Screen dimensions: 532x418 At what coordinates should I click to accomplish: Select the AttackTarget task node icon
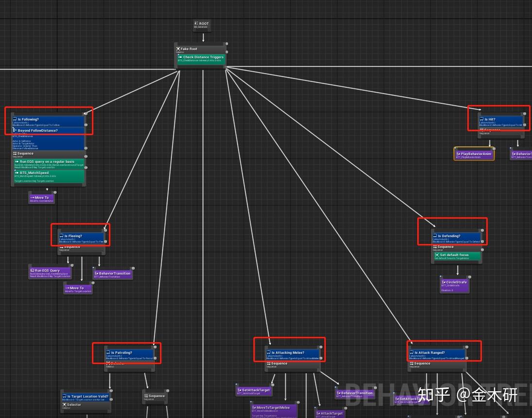(319, 413)
